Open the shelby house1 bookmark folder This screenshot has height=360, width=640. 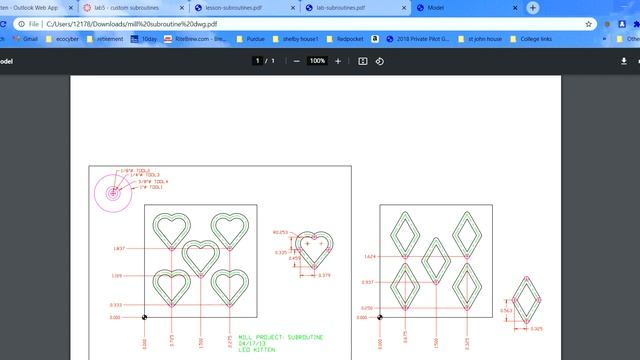coord(295,39)
